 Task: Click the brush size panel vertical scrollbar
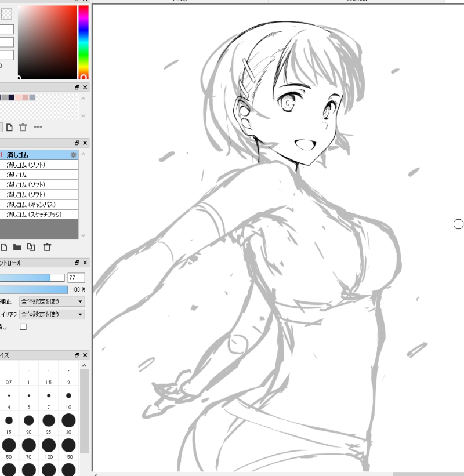(x=85, y=410)
